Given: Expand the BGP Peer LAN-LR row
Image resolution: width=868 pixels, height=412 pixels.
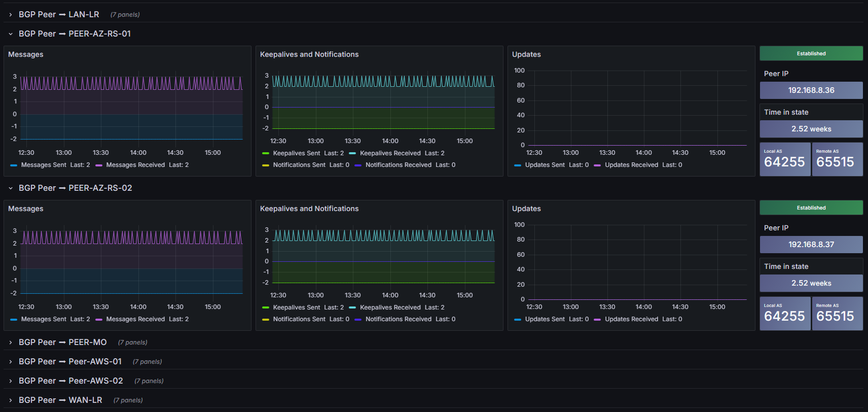Looking at the screenshot, I should pyautogui.click(x=59, y=14).
